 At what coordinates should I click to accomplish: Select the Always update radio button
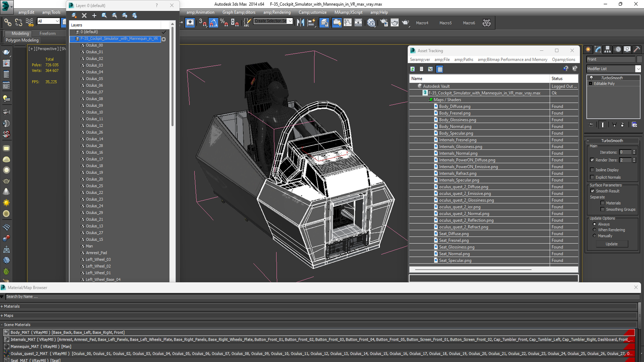pyautogui.click(x=594, y=224)
